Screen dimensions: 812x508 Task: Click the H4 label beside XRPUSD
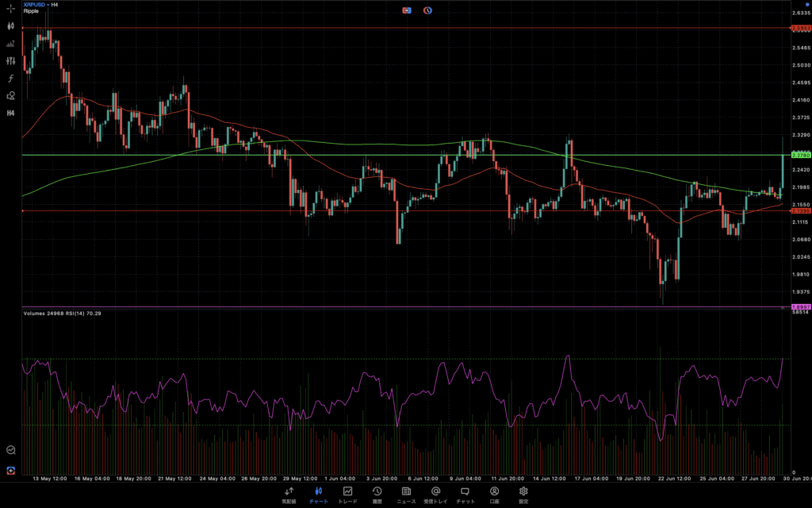click(x=55, y=5)
